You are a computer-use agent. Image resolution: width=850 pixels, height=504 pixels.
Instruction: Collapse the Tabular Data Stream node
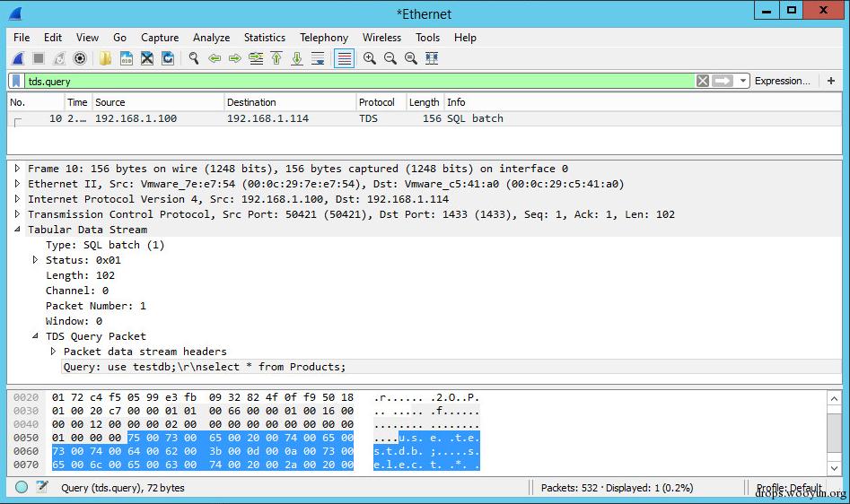pos(17,230)
